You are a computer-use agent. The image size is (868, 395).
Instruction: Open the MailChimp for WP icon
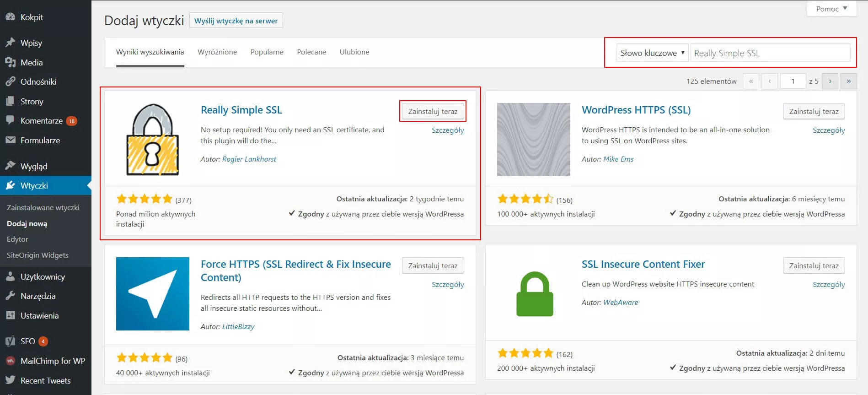[x=10, y=361]
